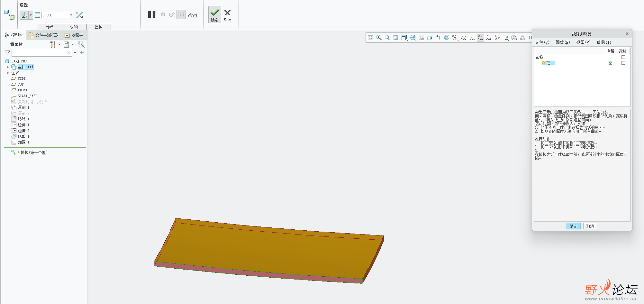Toggle the attached preview icon
This screenshot has width=644, height=304.
point(181,15)
